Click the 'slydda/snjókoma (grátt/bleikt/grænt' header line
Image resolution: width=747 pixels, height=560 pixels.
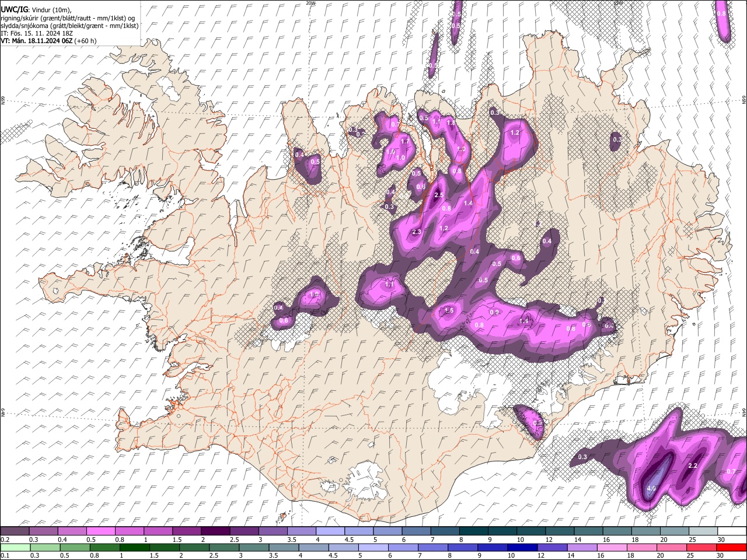pos(69,26)
